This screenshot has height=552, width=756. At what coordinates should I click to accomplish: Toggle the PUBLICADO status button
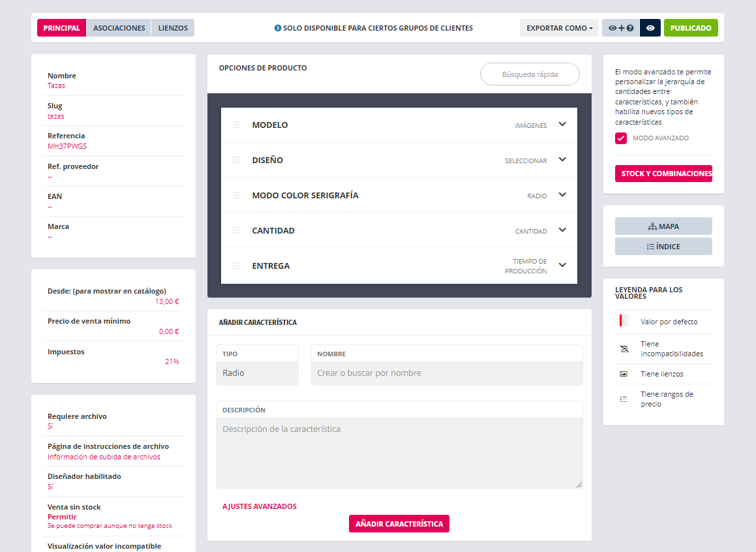(691, 28)
